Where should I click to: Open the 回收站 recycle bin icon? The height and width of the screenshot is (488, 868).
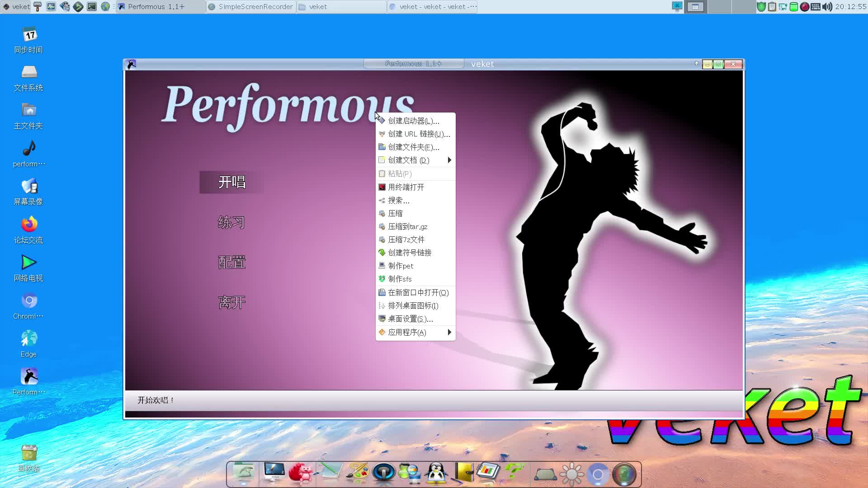click(x=28, y=458)
